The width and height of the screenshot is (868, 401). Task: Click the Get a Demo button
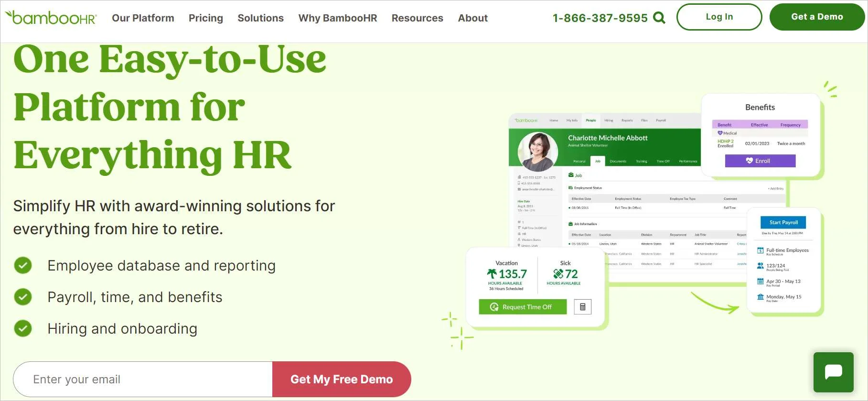(x=817, y=17)
